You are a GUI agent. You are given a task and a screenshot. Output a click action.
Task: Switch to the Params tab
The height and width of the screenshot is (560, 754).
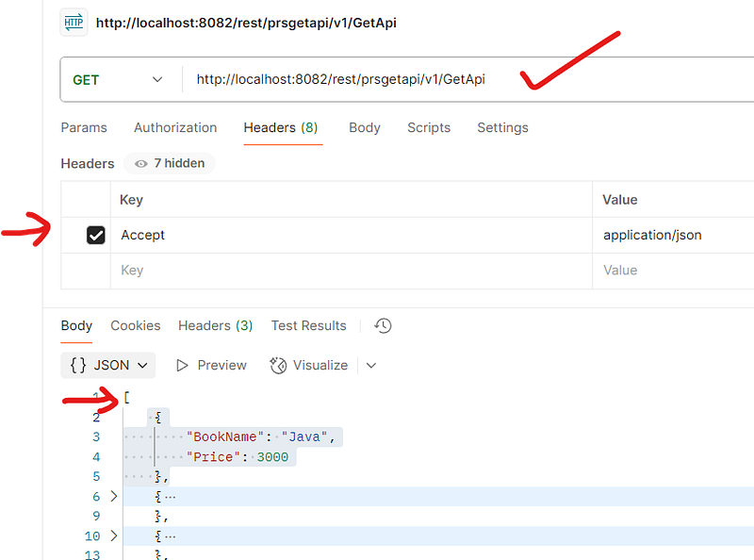click(84, 127)
